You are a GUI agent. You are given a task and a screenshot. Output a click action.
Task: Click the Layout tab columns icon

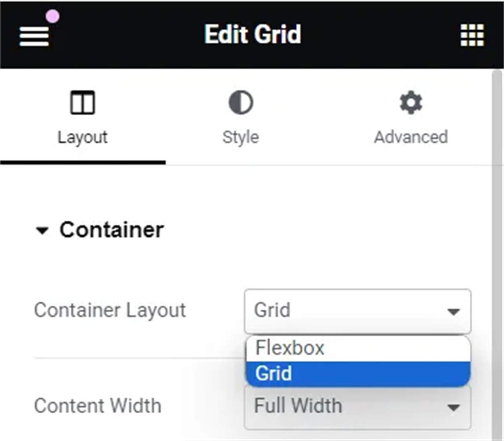[x=83, y=103]
